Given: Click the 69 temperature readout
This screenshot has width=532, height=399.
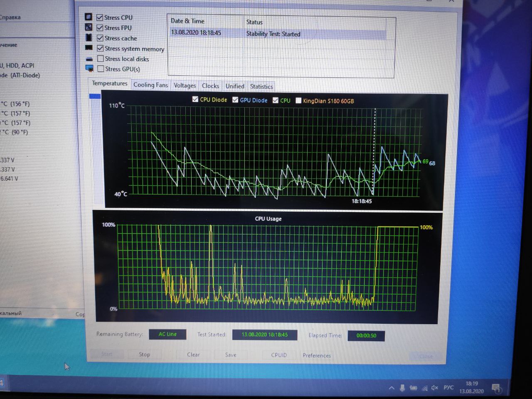Looking at the screenshot, I should tap(426, 162).
